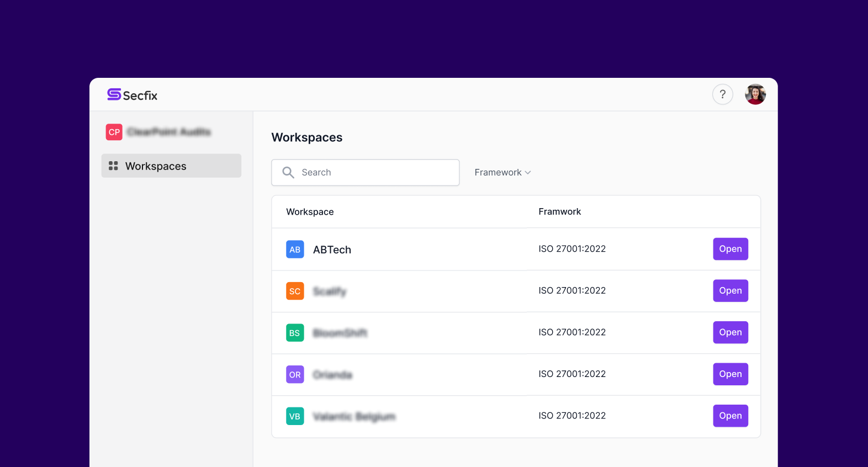Click the SC workspace badge
This screenshot has width=868, height=467.
[295, 291]
